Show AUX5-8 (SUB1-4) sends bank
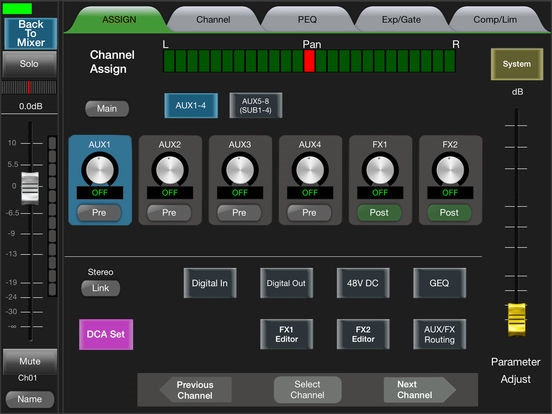Screen dimensions: 552x414 point(256,105)
